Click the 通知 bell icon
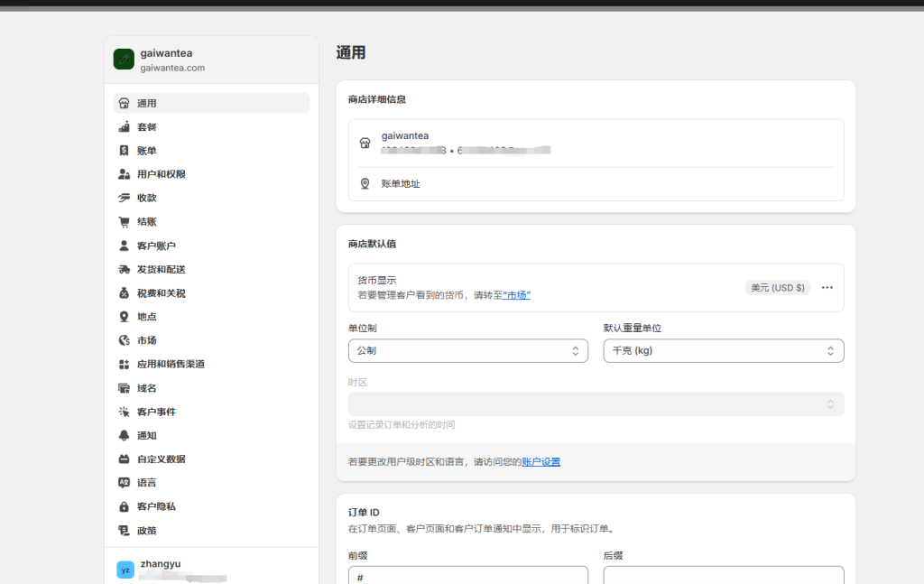Image resolution: width=924 pixels, height=584 pixels. point(125,435)
